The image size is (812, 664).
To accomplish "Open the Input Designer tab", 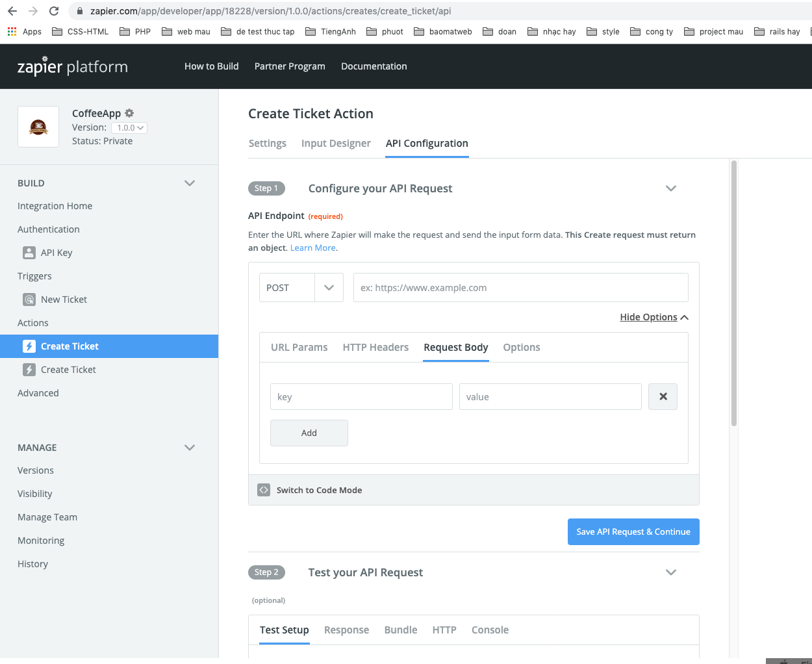I will click(x=336, y=144).
